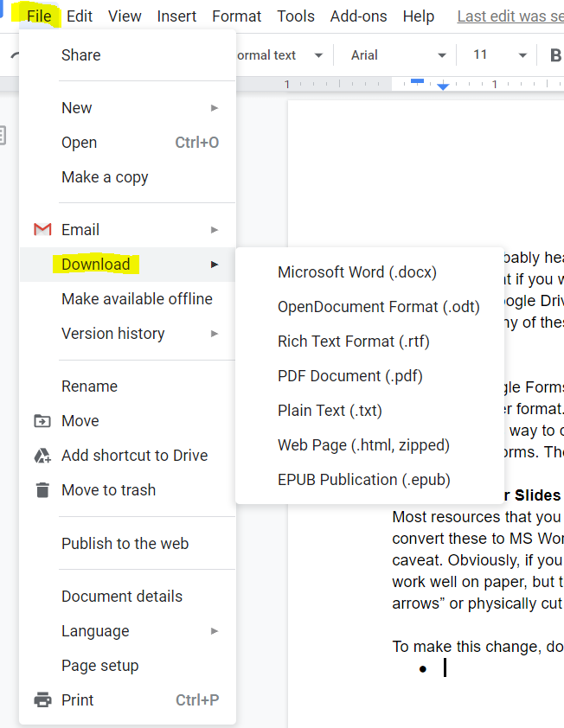Open the File menu
The width and height of the screenshot is (564, 728).
(39, 16)
